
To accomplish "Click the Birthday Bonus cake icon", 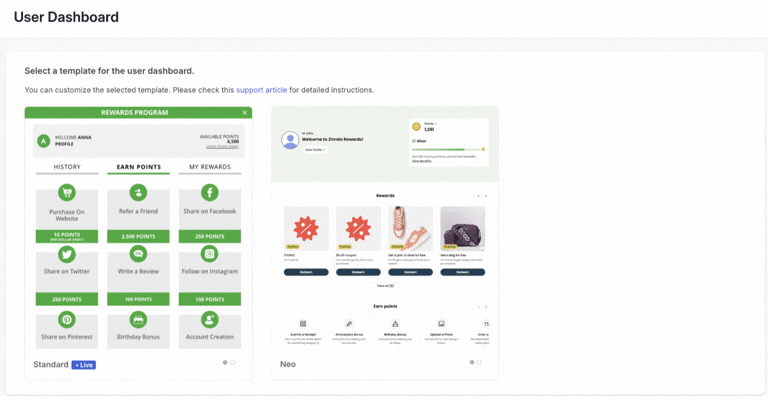I will 138,320.
